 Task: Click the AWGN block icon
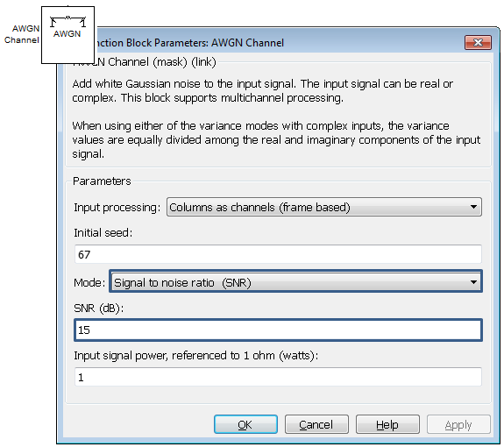click(67, 35)
